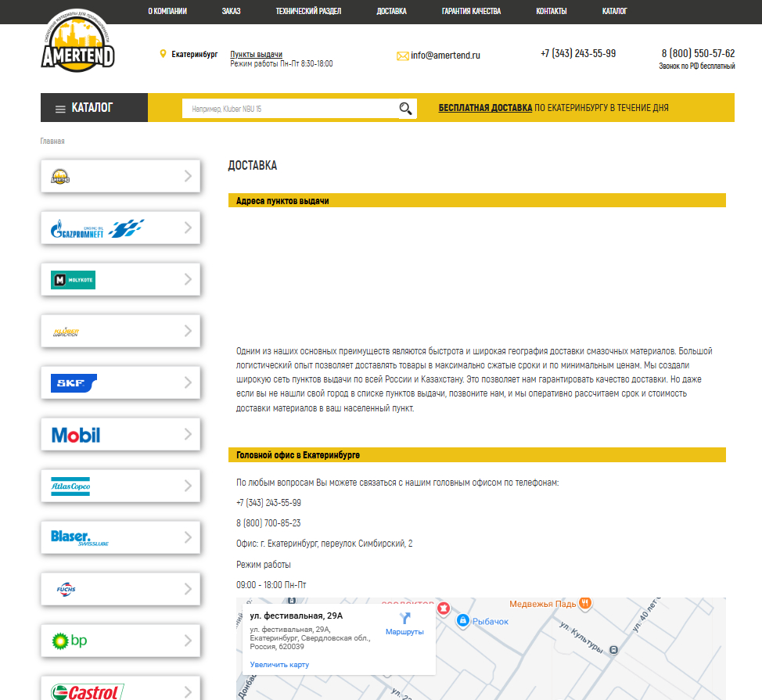The image size is (762, 700).
Task: Select the Mobil brand logo
Action: click(x=76, y=435)
